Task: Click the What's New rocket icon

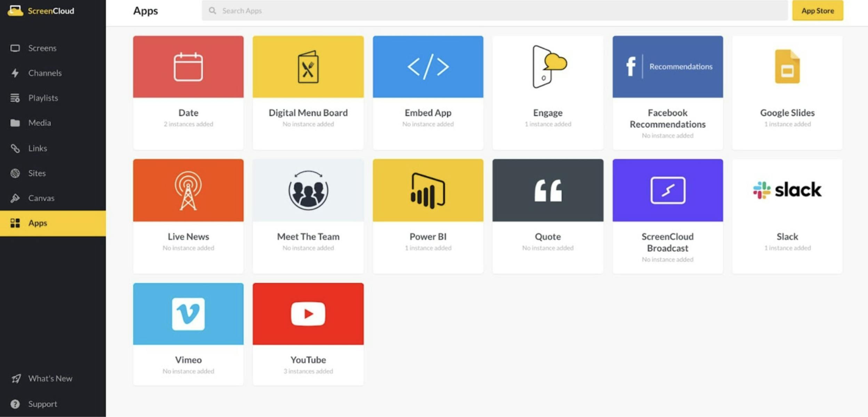Action: tap(16, 378)
